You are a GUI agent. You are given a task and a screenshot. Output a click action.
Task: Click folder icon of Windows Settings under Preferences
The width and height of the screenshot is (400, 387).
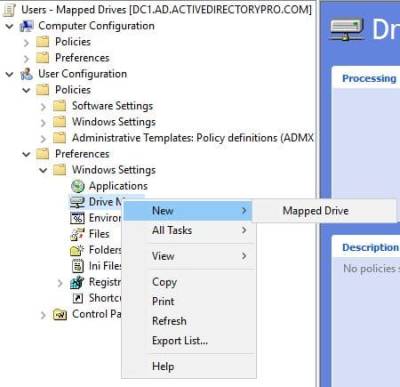(60, 170)
